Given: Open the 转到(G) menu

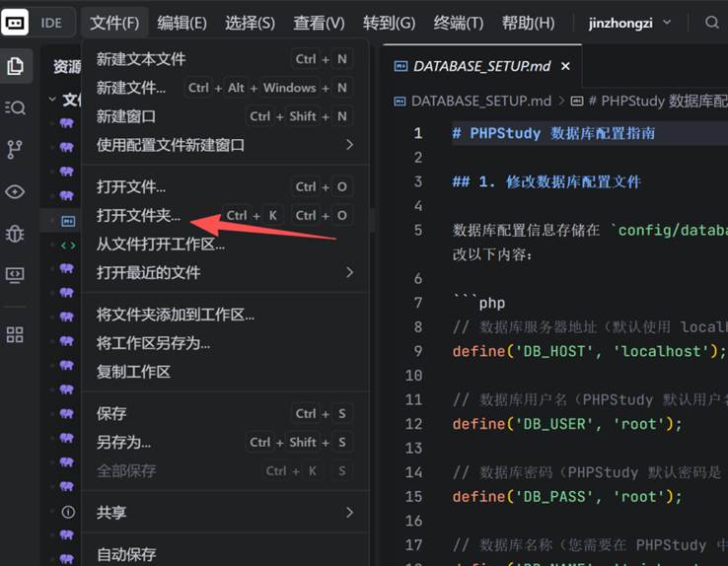Looking at the screenshot, I should click(x=389, y=23).
